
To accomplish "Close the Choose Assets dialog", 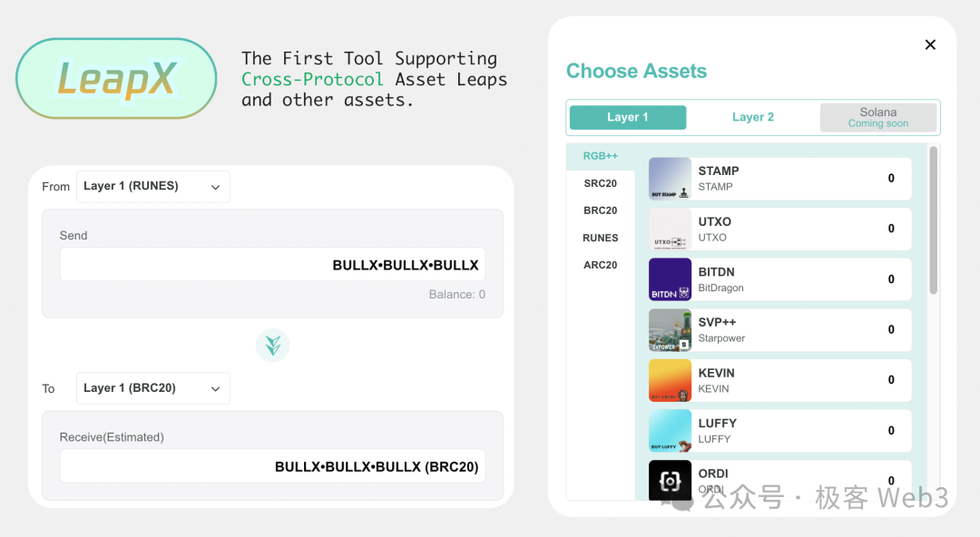I will coord(930,44).
